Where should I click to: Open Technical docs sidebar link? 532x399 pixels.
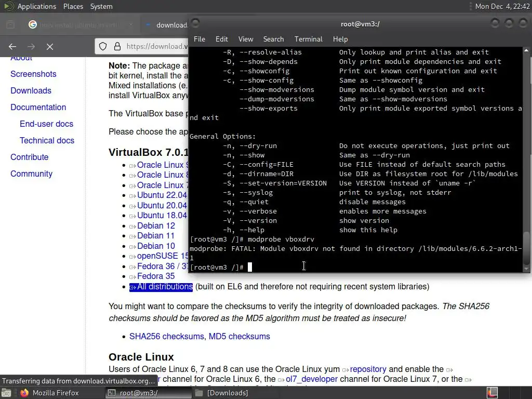tap(47, 140)
